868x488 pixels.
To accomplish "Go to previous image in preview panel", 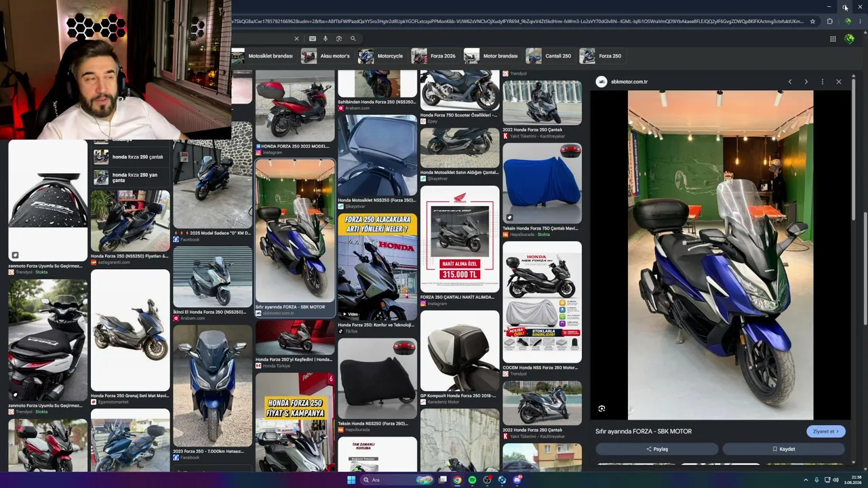I will tap(789, 82).
